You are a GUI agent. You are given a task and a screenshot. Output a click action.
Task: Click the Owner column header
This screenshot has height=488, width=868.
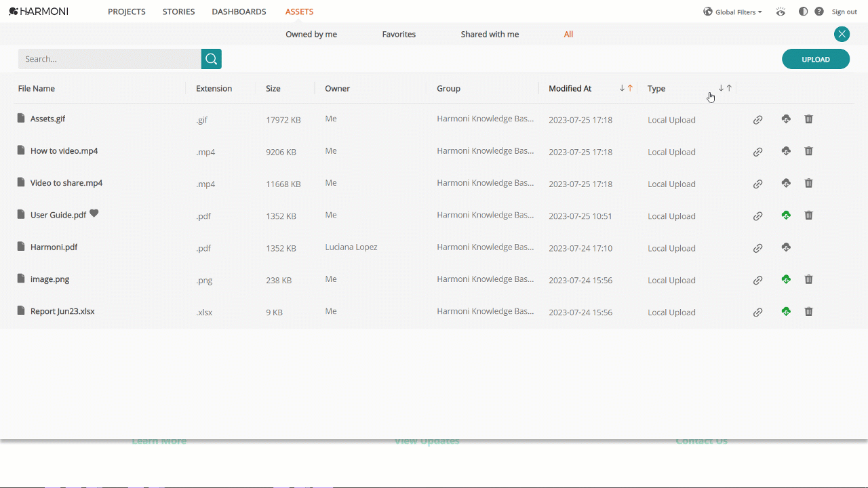click(337, 88)
